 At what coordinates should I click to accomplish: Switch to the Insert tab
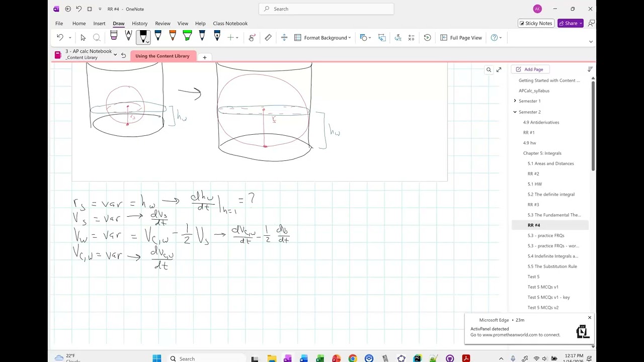click(99, 24)
